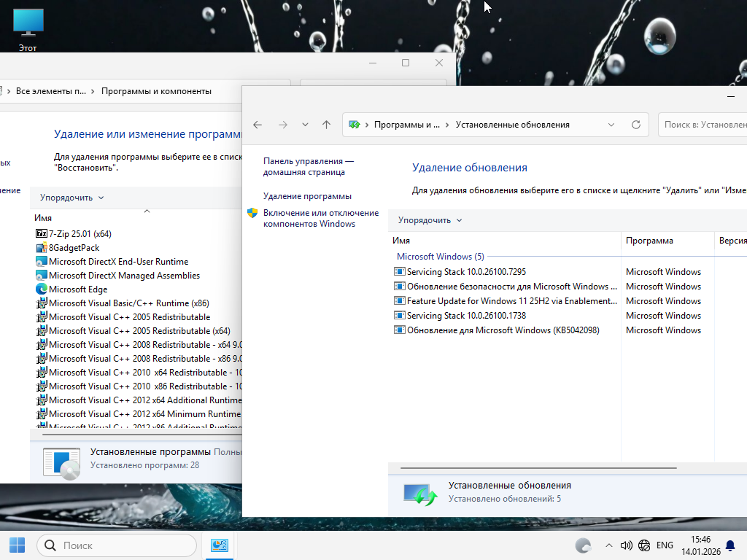Open the Удаление программы link

pos(307,196)
